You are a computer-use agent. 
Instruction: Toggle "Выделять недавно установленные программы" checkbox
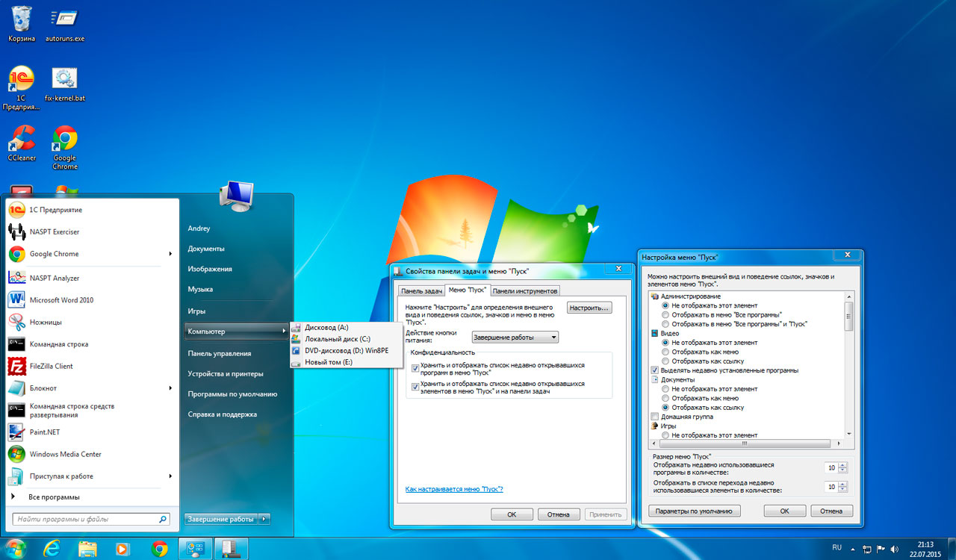point(655,370)
